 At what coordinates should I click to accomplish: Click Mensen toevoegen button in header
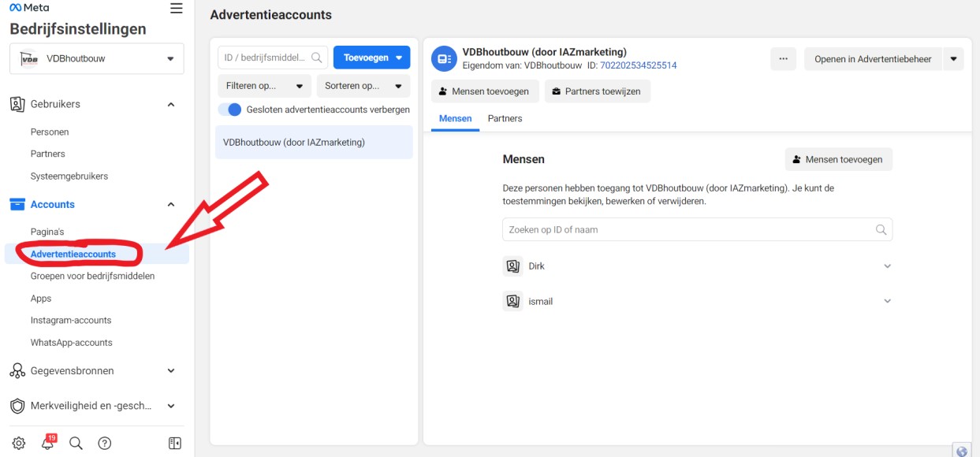(485, 91)
